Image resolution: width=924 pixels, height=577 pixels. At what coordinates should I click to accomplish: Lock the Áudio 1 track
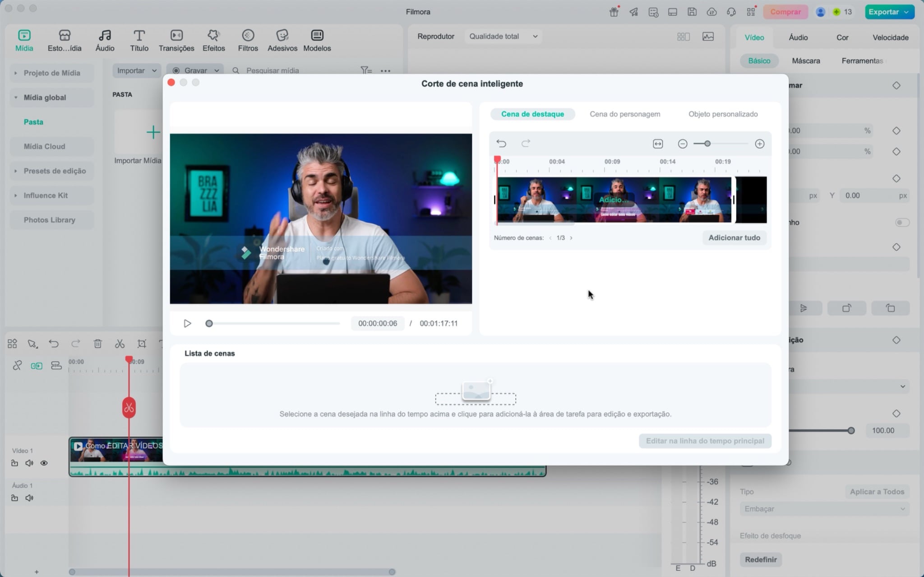point(14,498)
